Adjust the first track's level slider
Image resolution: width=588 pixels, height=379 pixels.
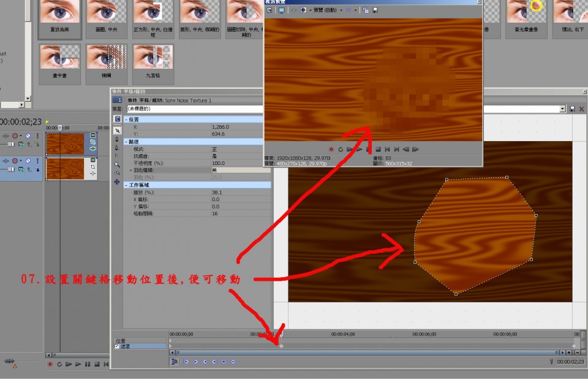[x=11, y=144]
